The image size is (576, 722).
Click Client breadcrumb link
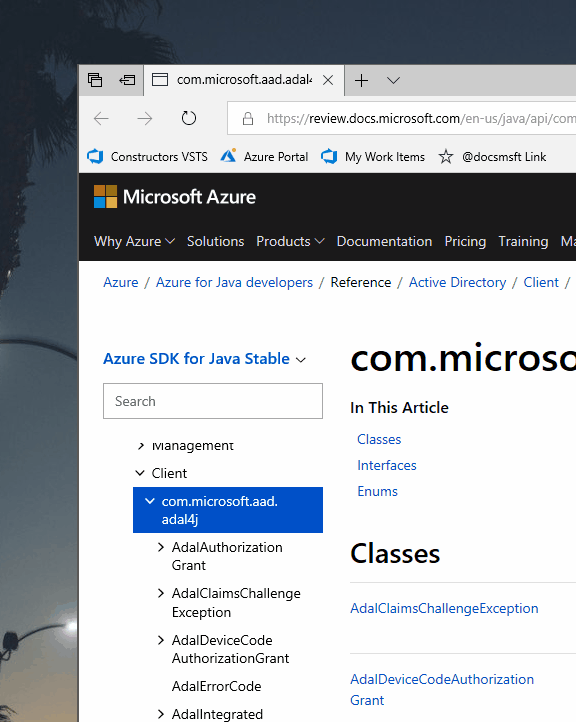(x=541, y=282)
